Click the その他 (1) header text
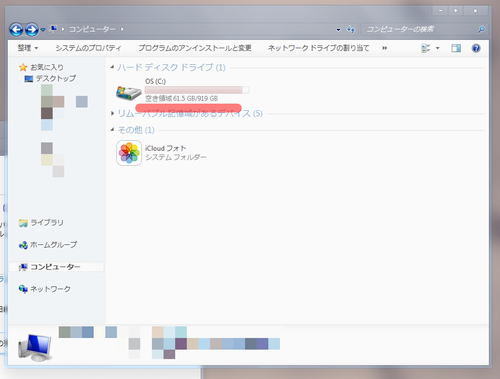The height and width of the screenshot is (379, 500). [136, 130]
